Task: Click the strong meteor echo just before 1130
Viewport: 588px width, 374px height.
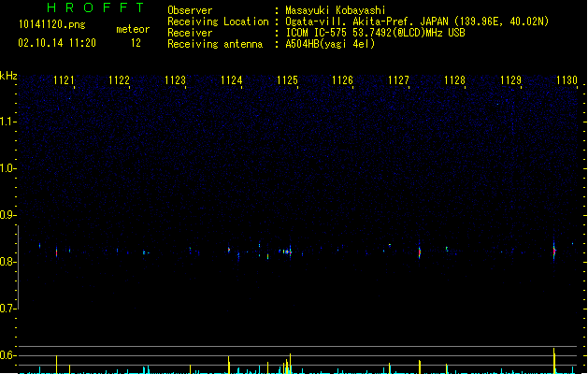Action: tap(554, 251)
